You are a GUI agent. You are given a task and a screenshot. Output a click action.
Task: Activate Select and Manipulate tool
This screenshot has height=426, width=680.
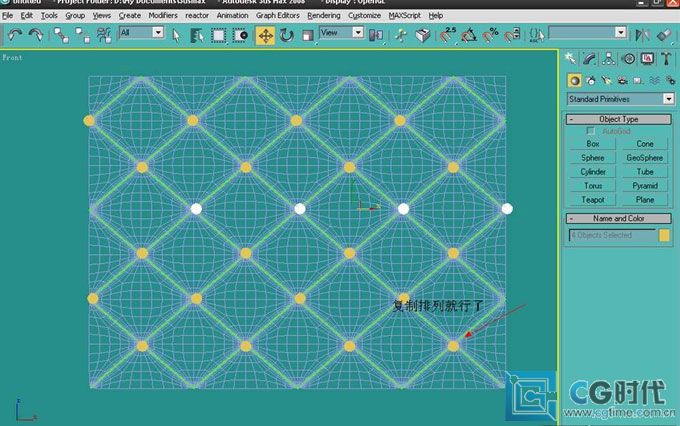[x=401, y=35]
